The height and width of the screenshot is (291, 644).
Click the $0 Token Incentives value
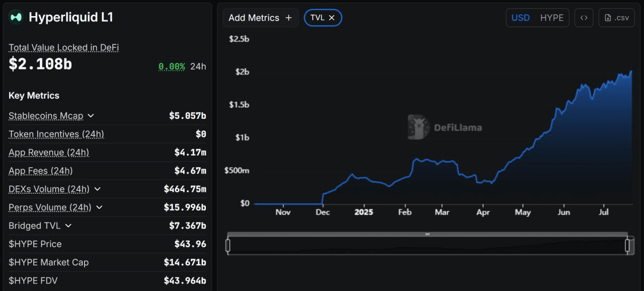point(201,134)
